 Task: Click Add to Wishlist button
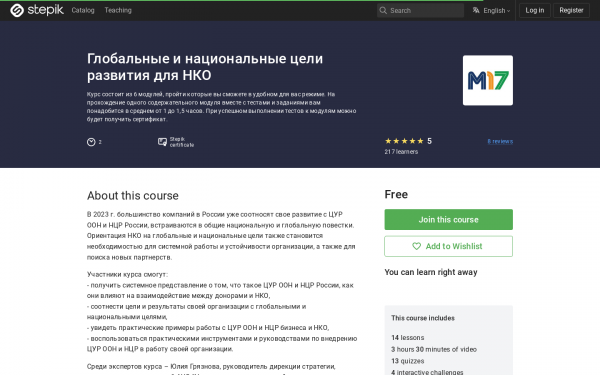coord(448,246)
